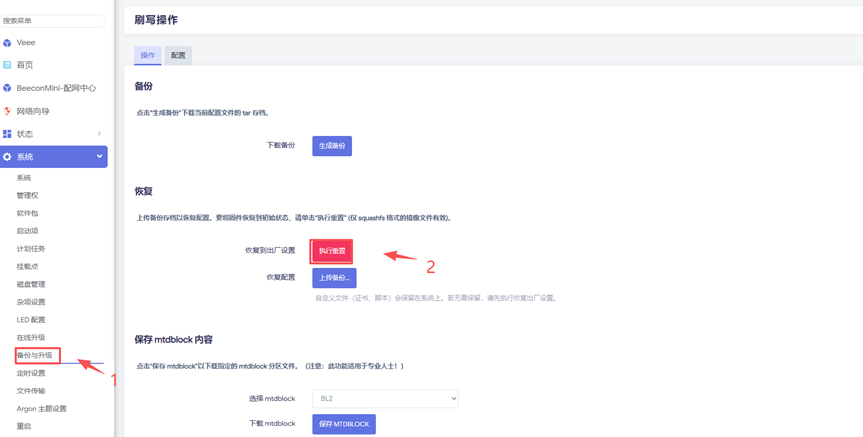Open the 磁盘管理 sidebar entry

click(31, 284)
